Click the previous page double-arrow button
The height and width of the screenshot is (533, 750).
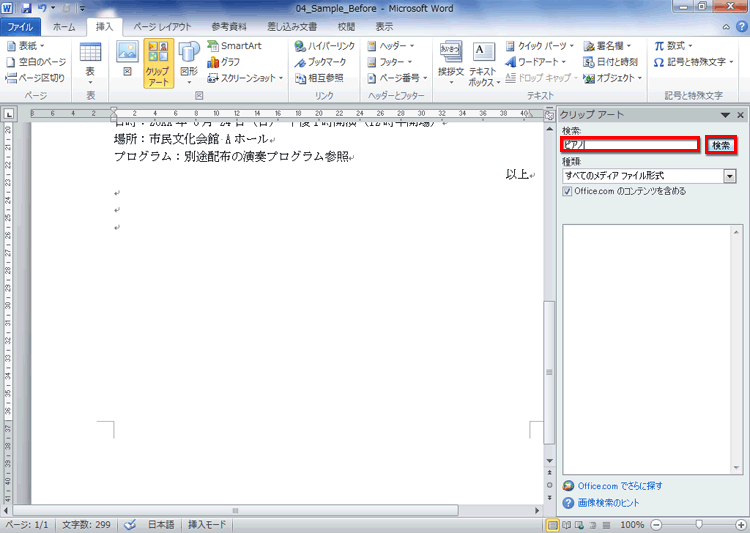[x=550, y=473]
